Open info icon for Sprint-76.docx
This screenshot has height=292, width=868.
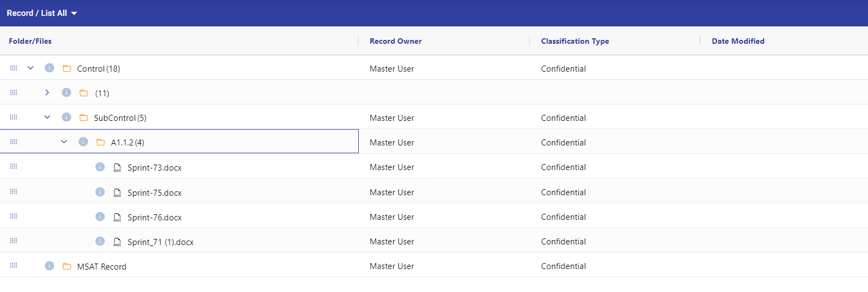click(100, 217)
